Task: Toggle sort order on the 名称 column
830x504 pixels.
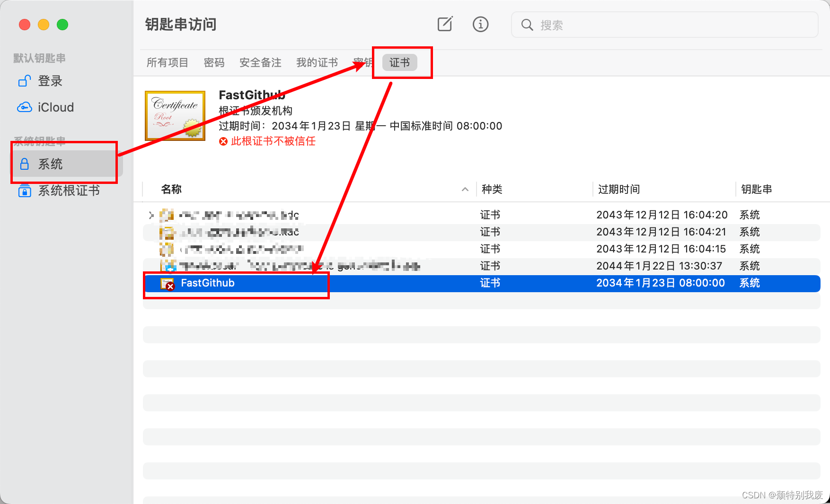Action: (x=171, y=189)
